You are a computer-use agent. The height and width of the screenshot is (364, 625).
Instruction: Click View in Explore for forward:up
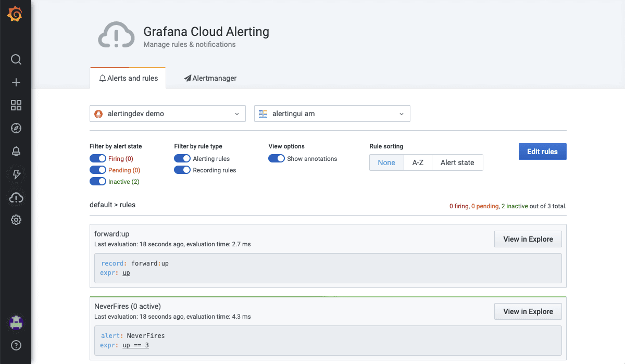[x=528, y=239]
